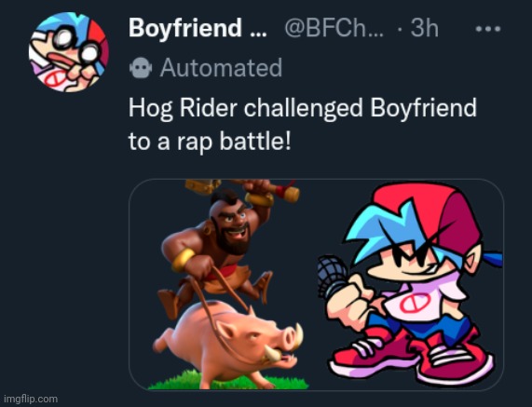Open the 'Boyfriend ...' display name profile
The width and height of the screenshot is (532, 407).
[198, 28]
